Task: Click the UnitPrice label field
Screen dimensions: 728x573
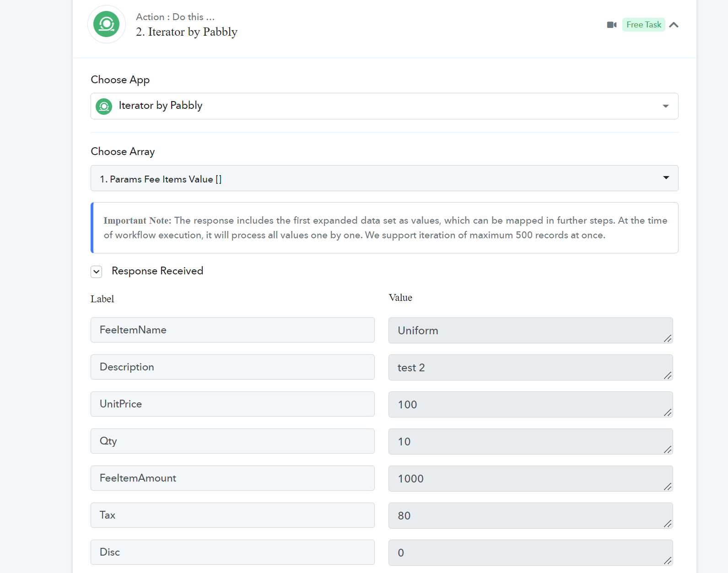Action: [x=232, y=404]
